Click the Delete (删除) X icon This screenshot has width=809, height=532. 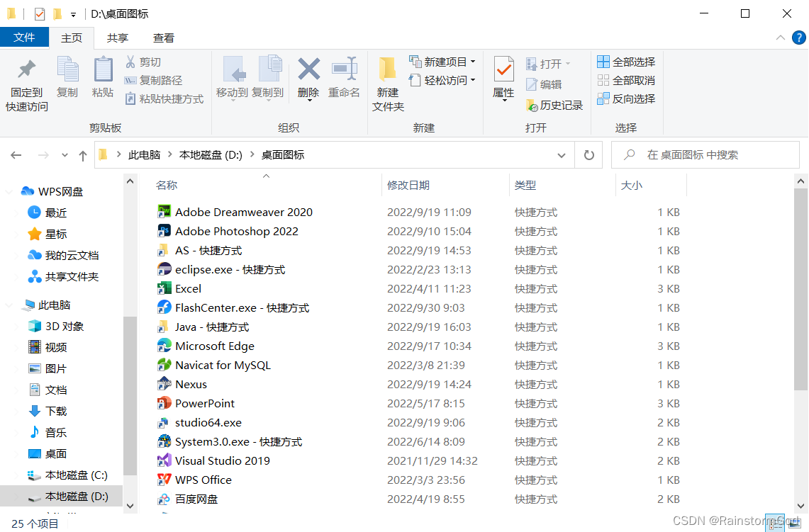tap(308, 69)
